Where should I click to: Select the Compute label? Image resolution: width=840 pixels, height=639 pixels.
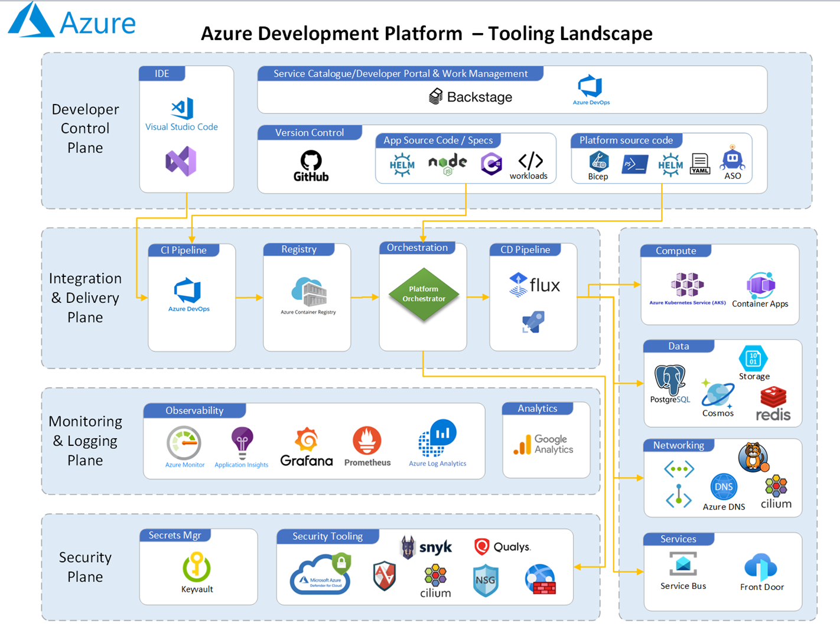click(676, 250)
